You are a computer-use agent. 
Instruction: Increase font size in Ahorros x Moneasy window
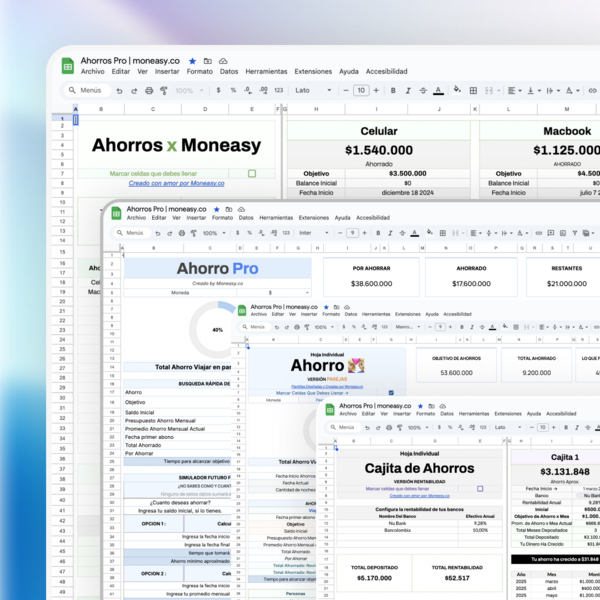(x=376, y=91)
